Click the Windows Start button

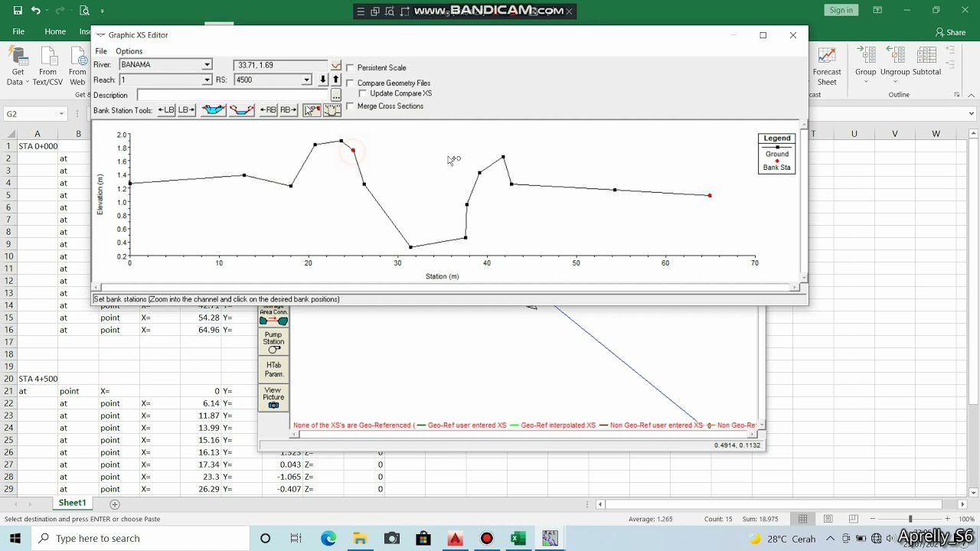[16, 538]
